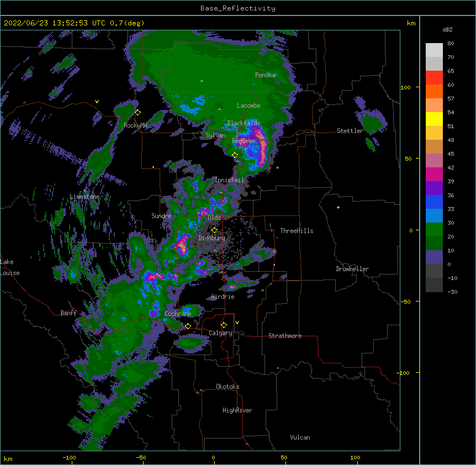Select the Drumheller town label
Screen dimensions: 476x465
pyautogui.click(x=352, y=269)
